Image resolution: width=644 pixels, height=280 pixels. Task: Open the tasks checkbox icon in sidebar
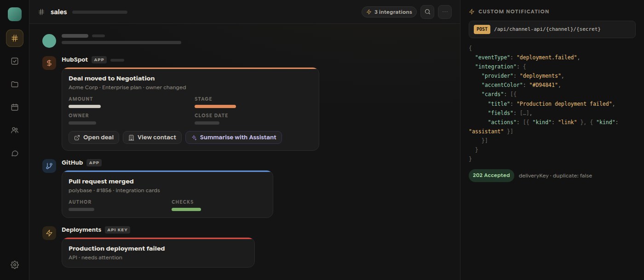pyautogui.click(x=15, y=61)
